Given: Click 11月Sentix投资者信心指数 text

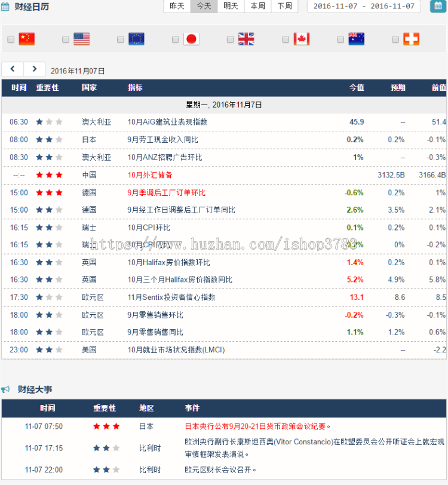Looking at the screenshot, I should tap(171, 297).
